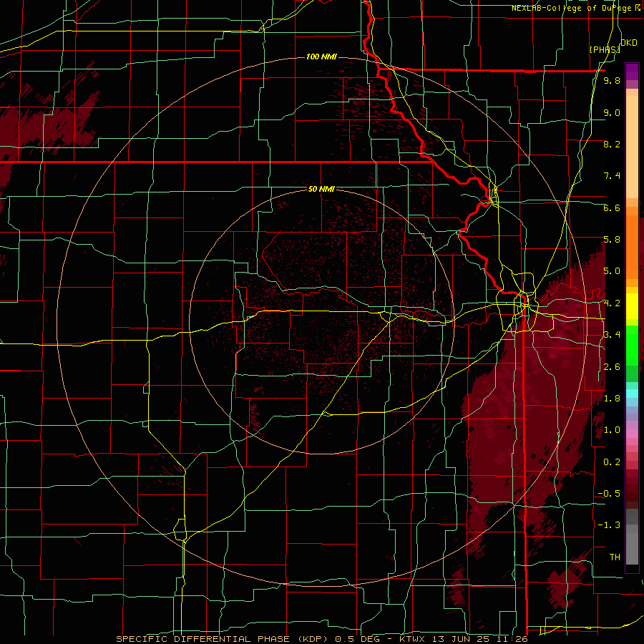Click the -0.5 scale value
The image size is (644, 644).
coord(609,494)
